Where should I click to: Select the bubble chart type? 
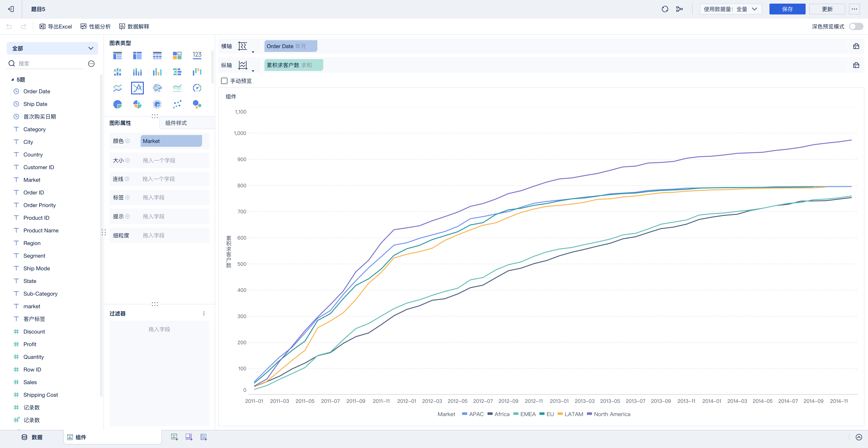(197, 104)
